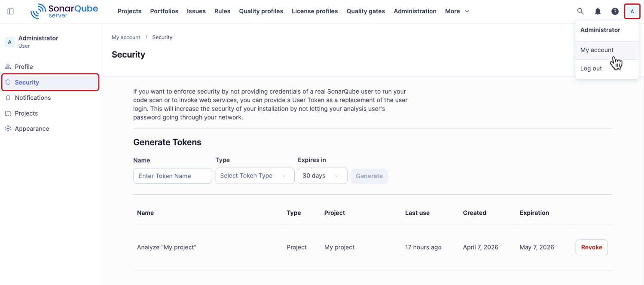Open the notifications bell in the top bar

(x=597, y=11)
